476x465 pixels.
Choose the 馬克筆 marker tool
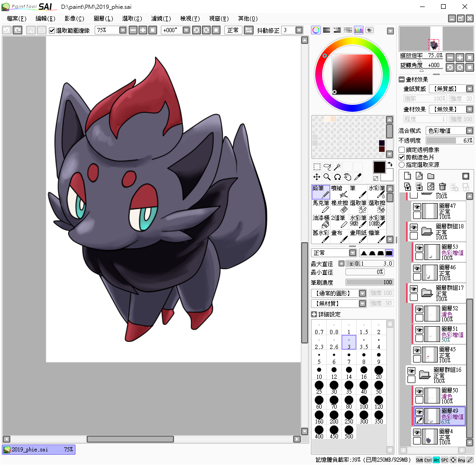(x=321, y=206)
